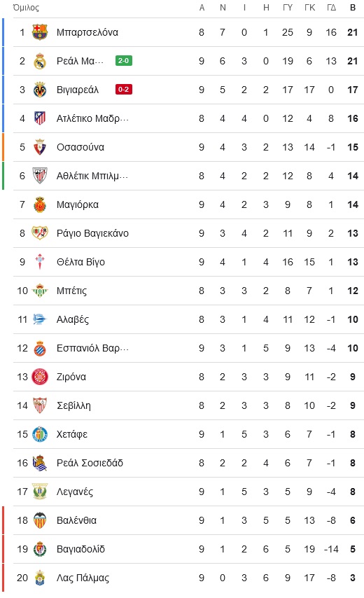
Task: Click the Atlético Madrid crest icon
Action: click(x=40, y=118)
